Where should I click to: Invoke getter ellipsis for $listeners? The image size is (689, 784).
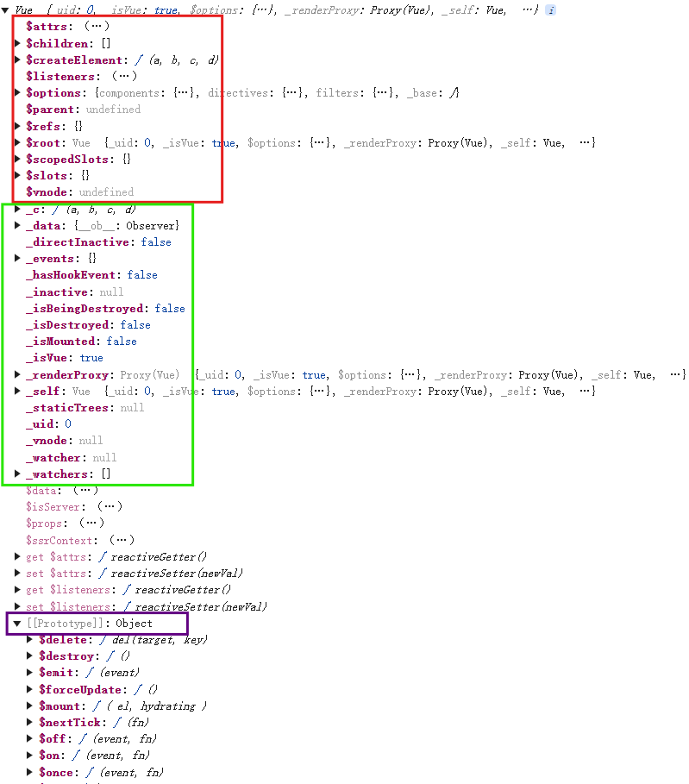pos(124,76)
